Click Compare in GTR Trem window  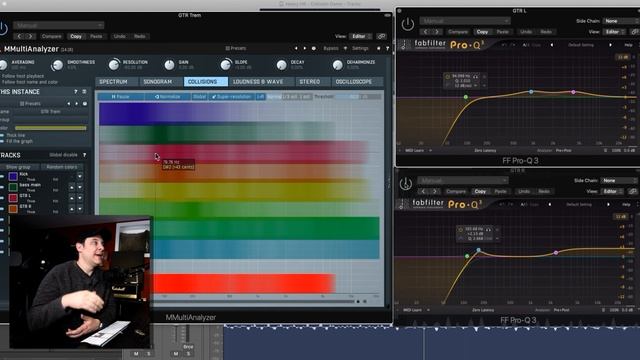51,36
